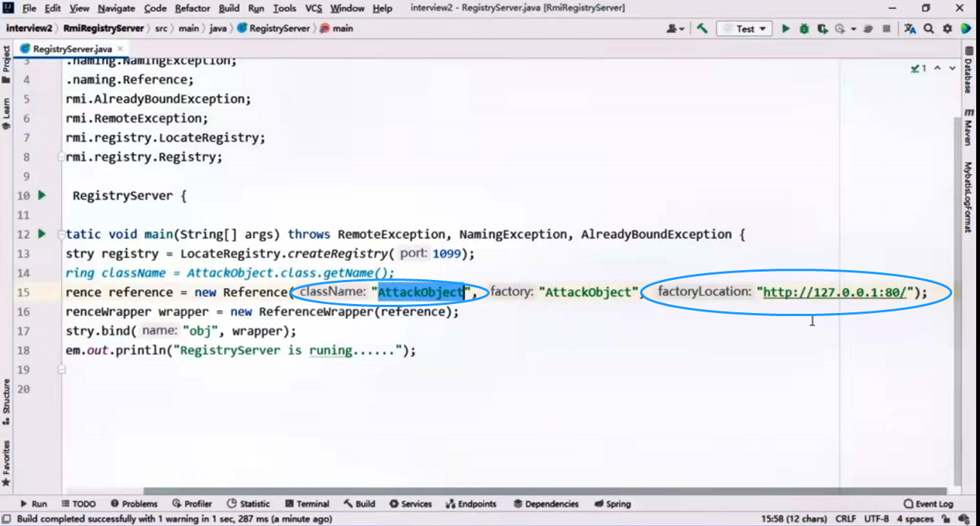
Task: Run Test with coverage icon
Action: pos(822,29)
